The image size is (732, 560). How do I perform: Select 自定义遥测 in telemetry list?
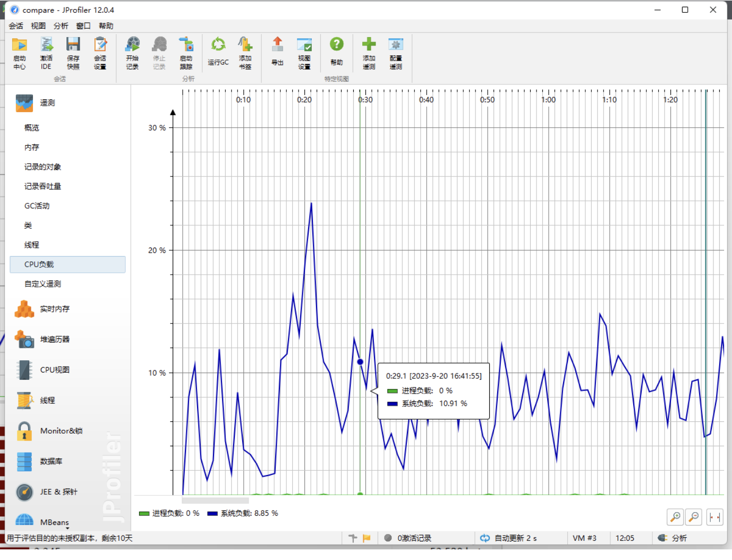pyautogui.click(x=42, y=284)
